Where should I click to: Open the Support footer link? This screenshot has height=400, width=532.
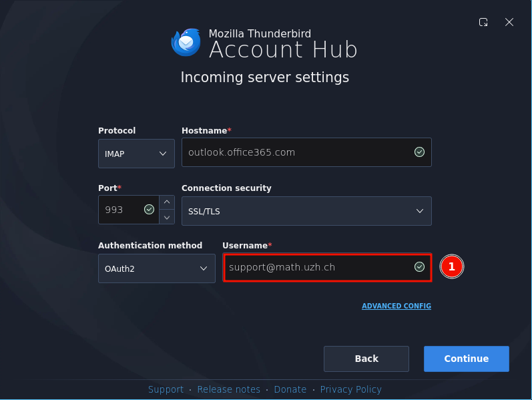[166, 389]
